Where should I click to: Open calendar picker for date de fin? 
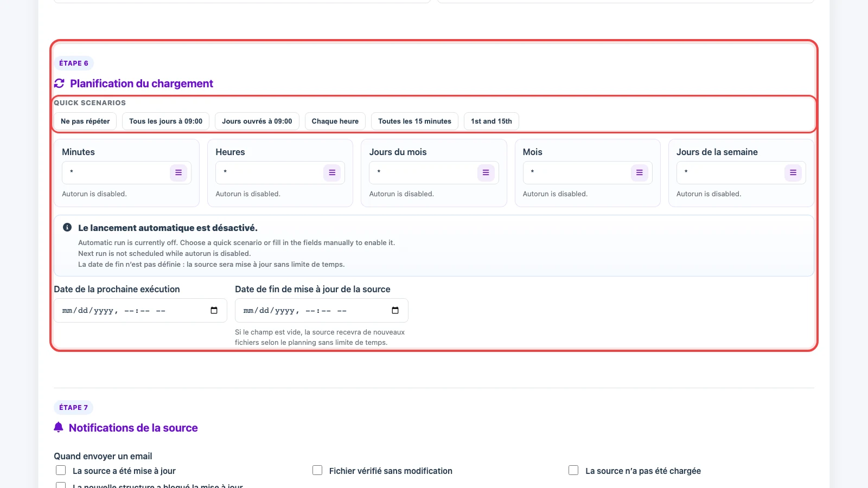point(395,310)
